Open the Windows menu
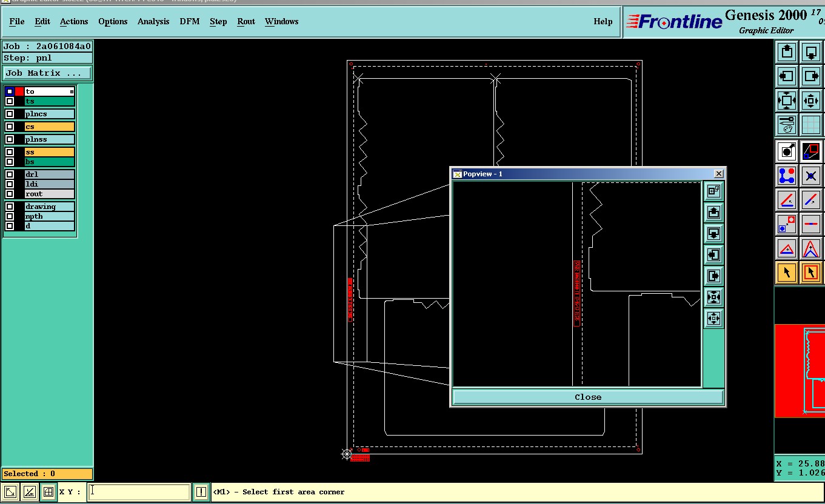The image size is (825, 504). pyautogui.click(x=281, y=21)
